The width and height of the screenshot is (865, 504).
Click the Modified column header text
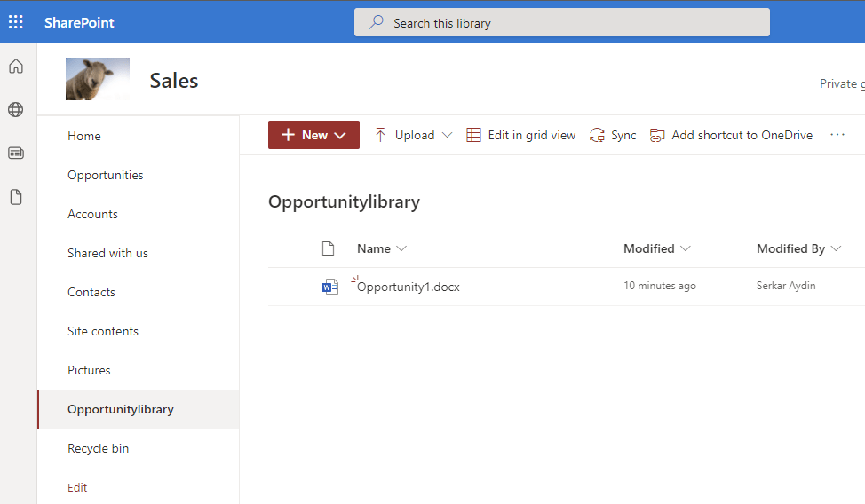(x=648, y=248)
